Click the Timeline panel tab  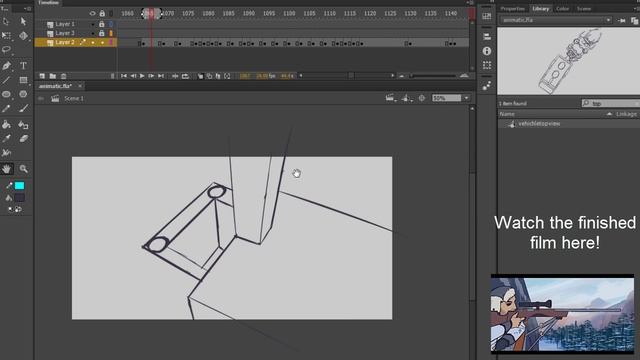tap(48, 2)
